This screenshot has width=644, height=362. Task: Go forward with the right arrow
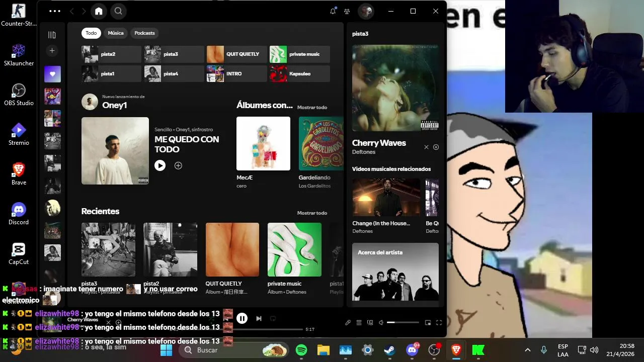click(84, 11)
